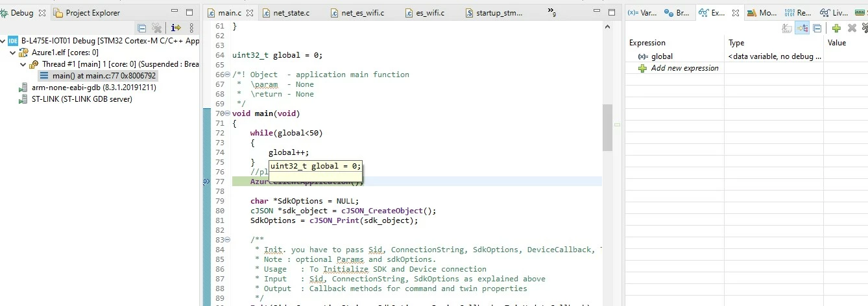This screenshot has width=868, height=306.
Task: Click Remove Selected Expressions gray X icon
Action: (852, 28)
